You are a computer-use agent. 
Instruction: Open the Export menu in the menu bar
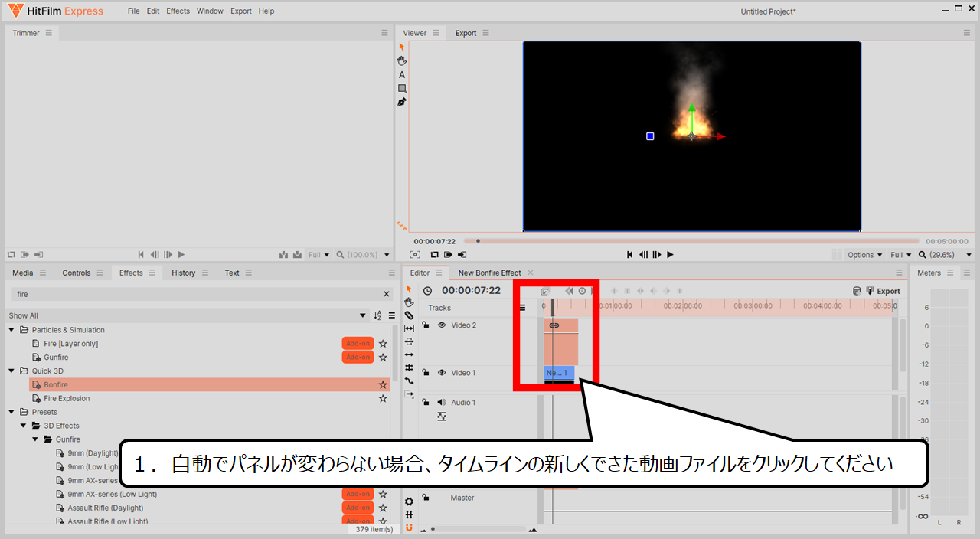tap(241, 11)
